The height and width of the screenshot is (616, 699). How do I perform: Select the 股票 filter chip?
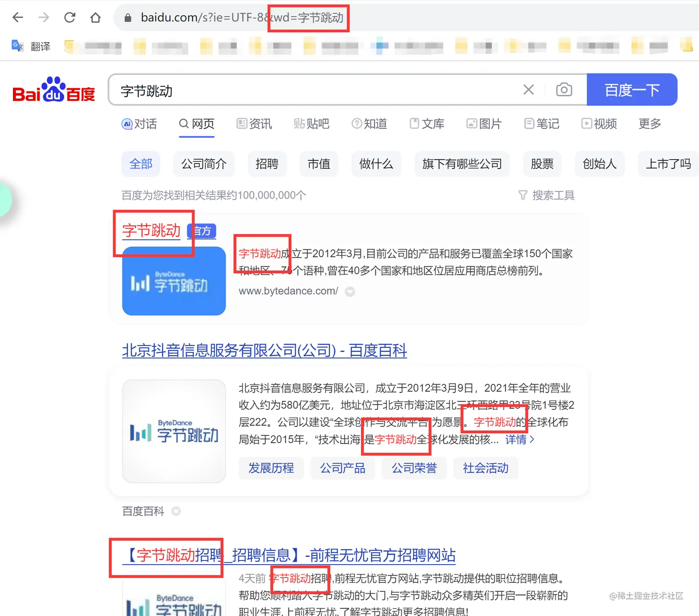coord(542,164)
